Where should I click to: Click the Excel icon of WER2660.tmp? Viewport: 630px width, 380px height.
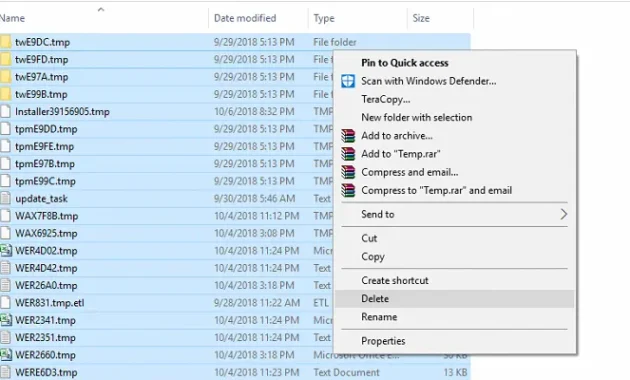click(x=6, y=355)
